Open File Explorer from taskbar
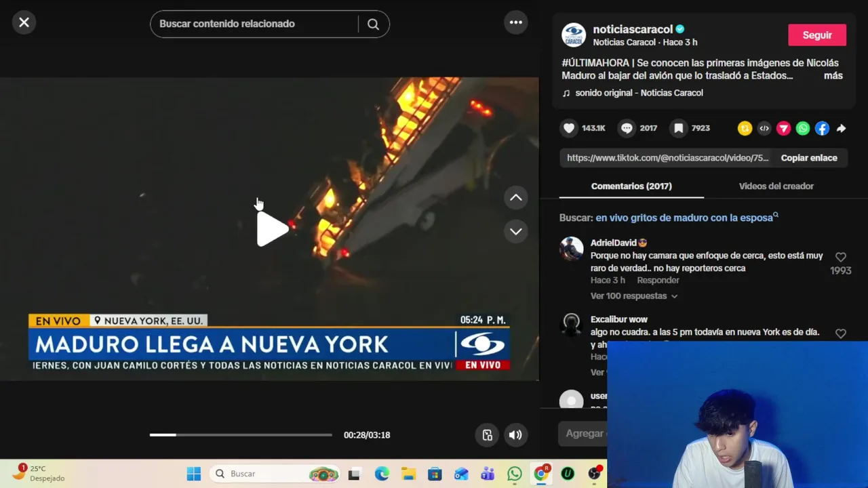 [408, 474]
